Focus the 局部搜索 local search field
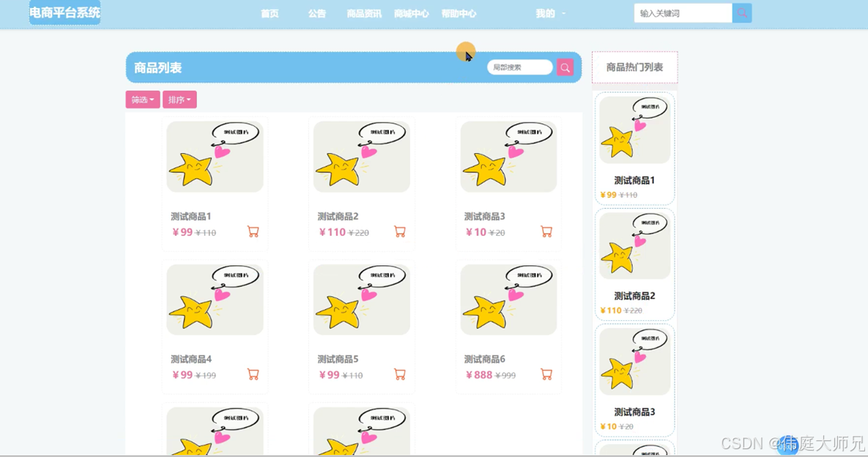 pos(520,67)
